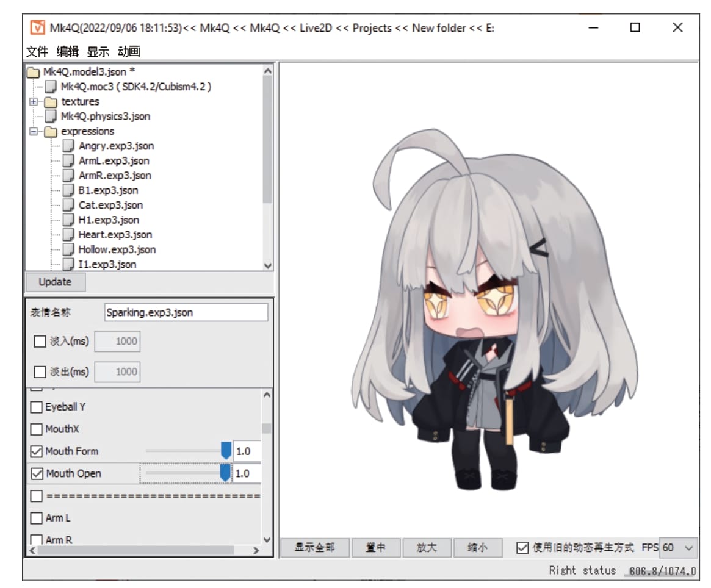The image size is (711, 588).
Task: Click the expressions folder icon
Action: tap(51, 132)
